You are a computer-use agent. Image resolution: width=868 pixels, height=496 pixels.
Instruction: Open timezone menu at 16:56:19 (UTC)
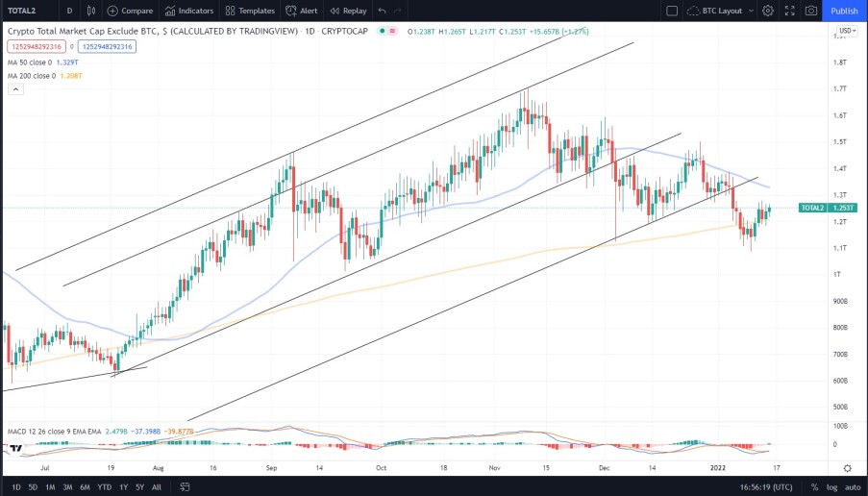pyautogui.click(x=766, y=487)
